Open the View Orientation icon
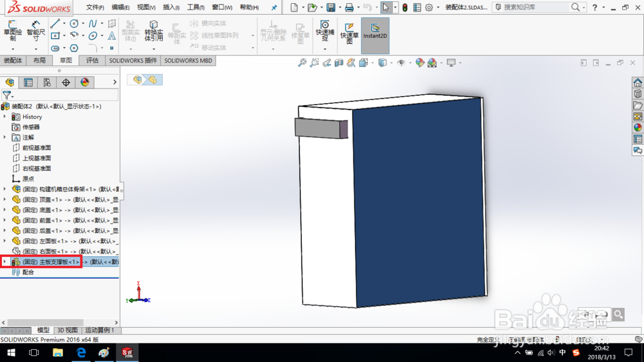The image size is (644, 362). 363,62
